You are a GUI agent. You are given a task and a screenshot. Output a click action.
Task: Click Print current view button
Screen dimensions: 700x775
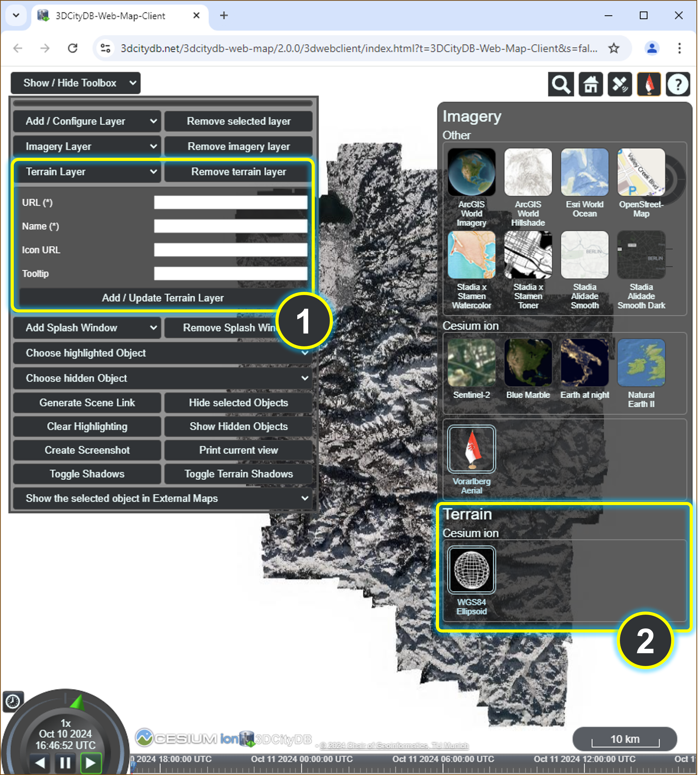[238, 450]
